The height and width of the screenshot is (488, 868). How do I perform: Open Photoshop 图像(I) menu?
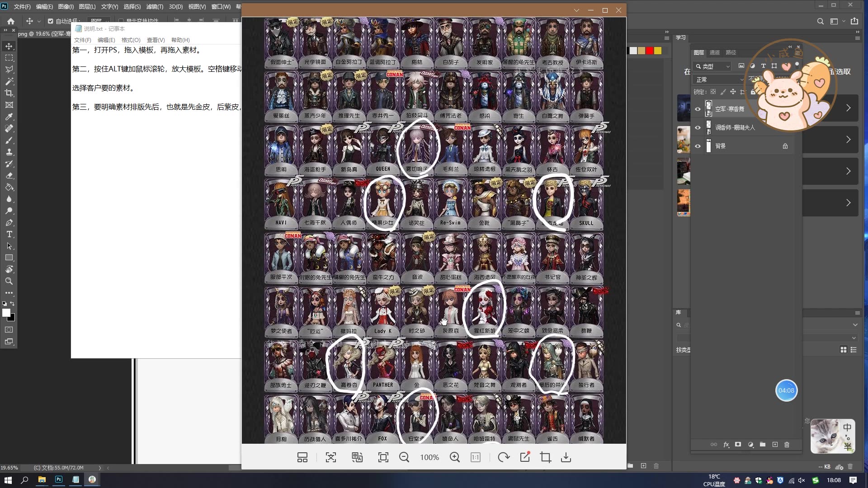(66, 7)
